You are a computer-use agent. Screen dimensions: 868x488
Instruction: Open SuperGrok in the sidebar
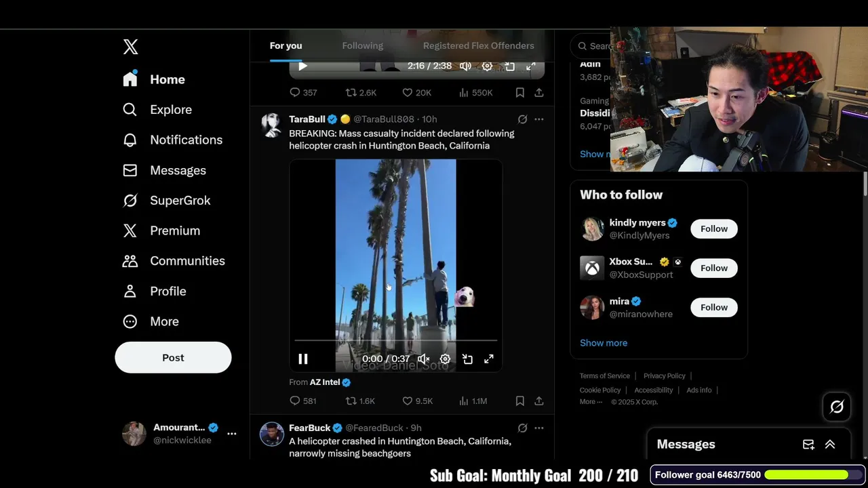point(167,201)
